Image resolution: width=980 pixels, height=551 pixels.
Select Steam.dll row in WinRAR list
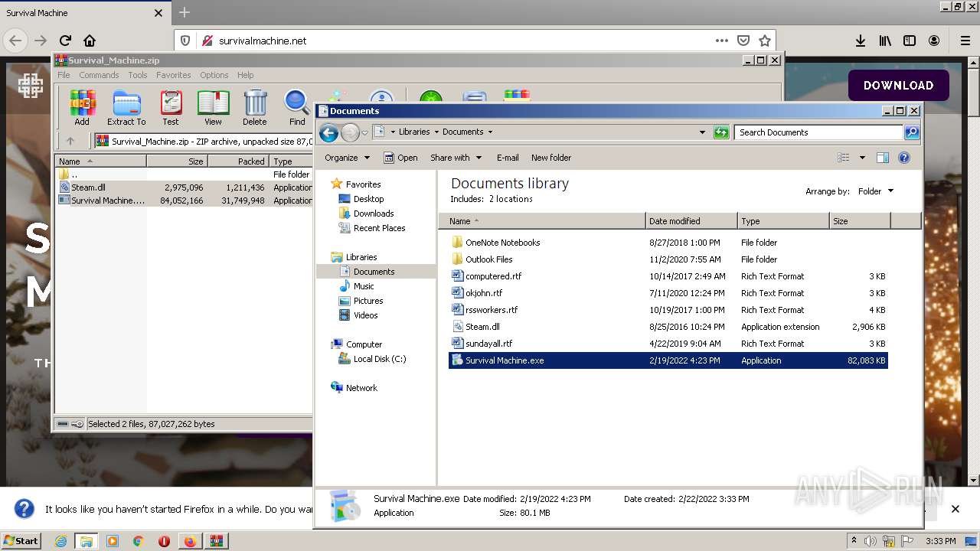click(185, 187)
